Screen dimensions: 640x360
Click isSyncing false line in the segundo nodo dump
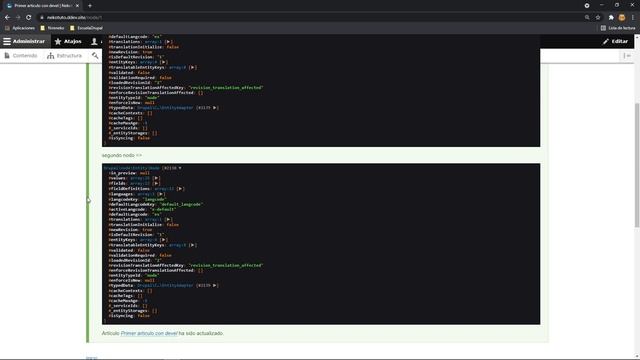[129, 316]
